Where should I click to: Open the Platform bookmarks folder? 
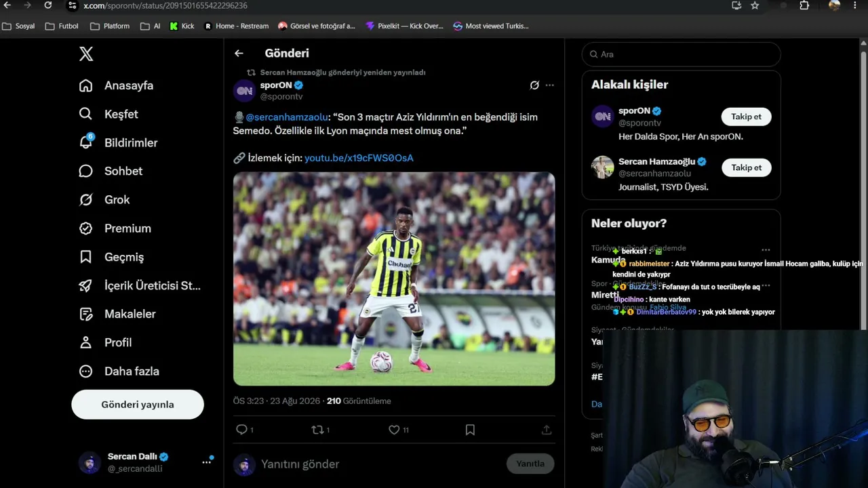point(110,26)
